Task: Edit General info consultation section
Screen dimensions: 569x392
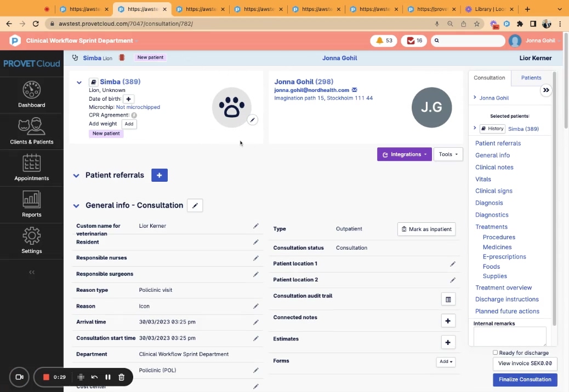Action: 195,205
